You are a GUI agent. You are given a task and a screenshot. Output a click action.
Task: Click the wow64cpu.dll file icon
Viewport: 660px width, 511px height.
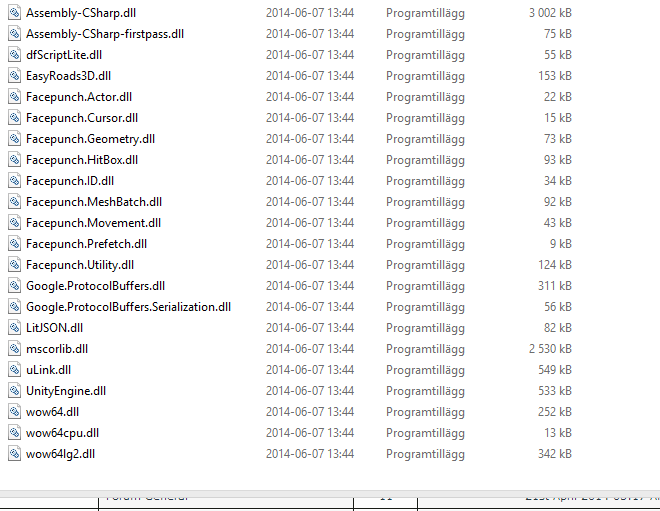[14, 433]
